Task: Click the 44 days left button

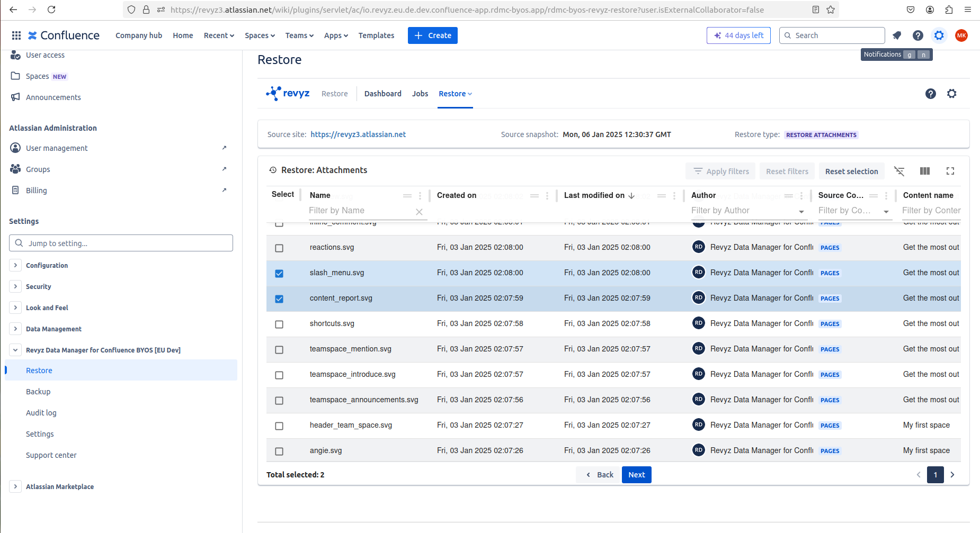Action: pyautogui.click(x=738, y=35)
